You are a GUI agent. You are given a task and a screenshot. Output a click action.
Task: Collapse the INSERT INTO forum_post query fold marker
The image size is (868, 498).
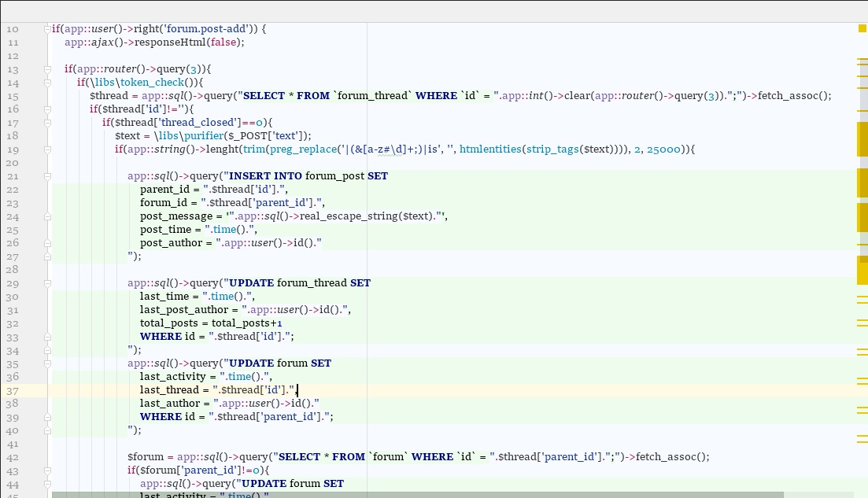tap(47, 176)
